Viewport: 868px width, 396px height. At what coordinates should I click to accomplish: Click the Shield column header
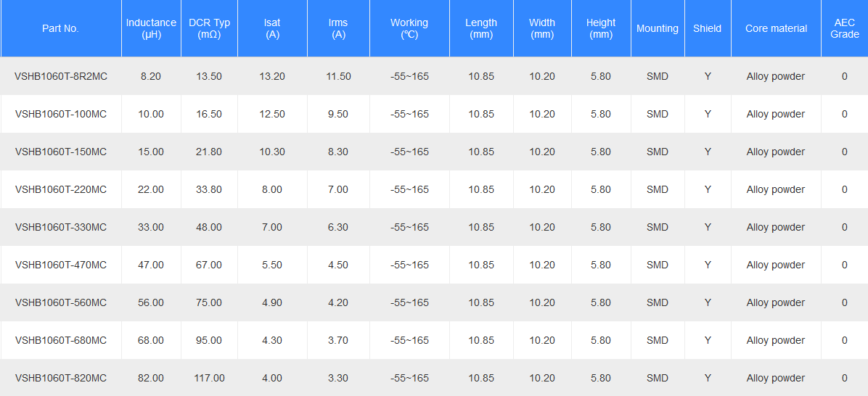tap(708, 28)
